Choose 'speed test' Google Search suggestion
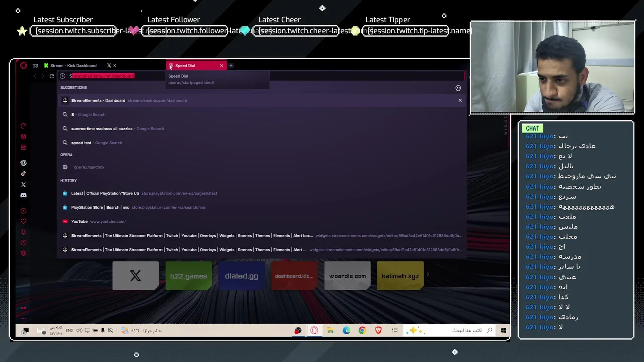The width and height of the screenshot is (644, 362). pos(262,142)
